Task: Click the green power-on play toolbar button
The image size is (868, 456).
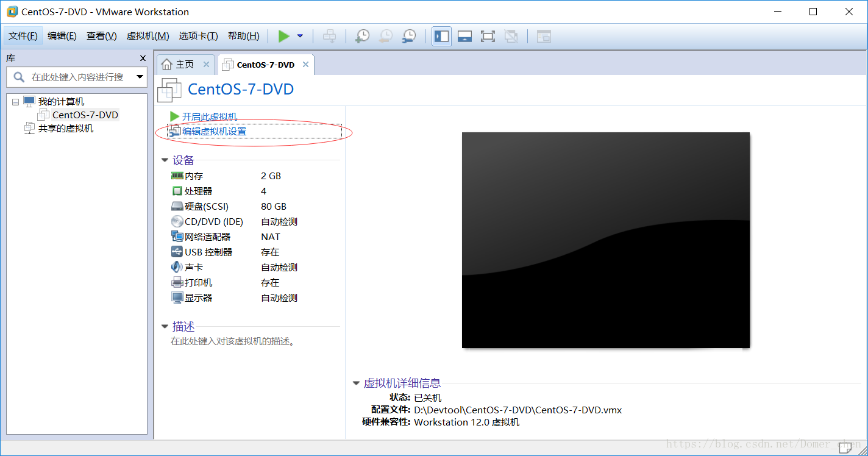Action: point(283,36)
